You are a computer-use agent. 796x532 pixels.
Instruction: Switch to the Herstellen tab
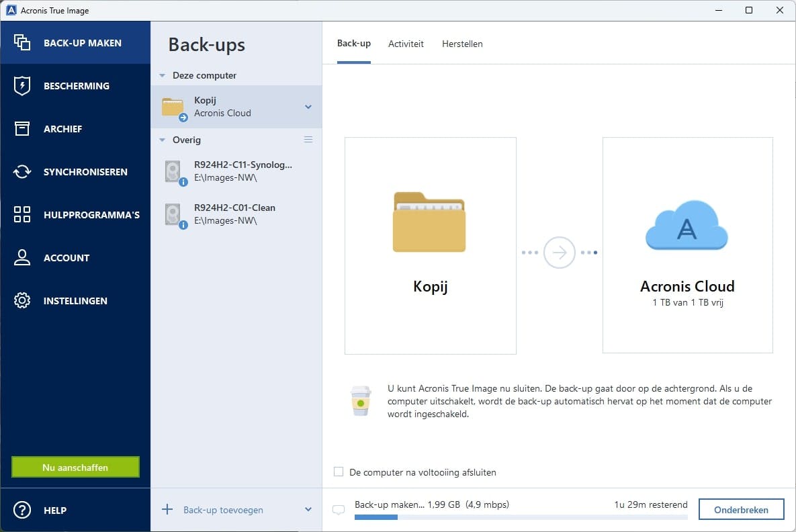tap(462, 44)
